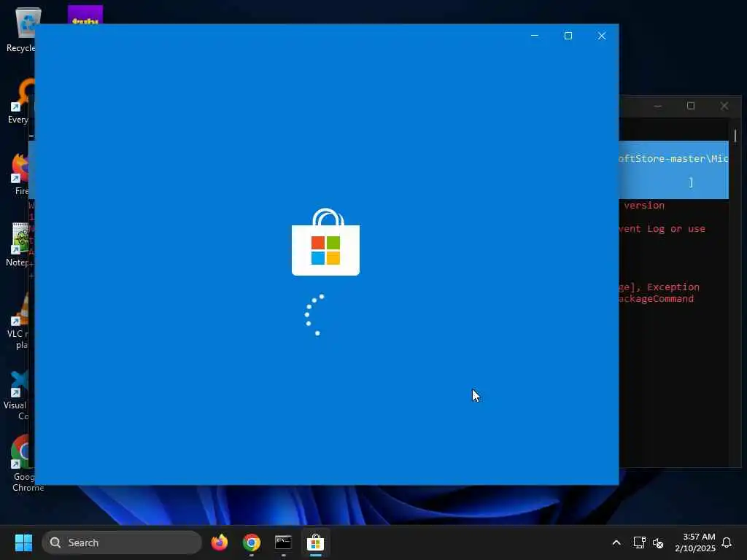
Task: Switch to the terminal taskbar icon
Action: pyautogui.click(x=284, y=542)
